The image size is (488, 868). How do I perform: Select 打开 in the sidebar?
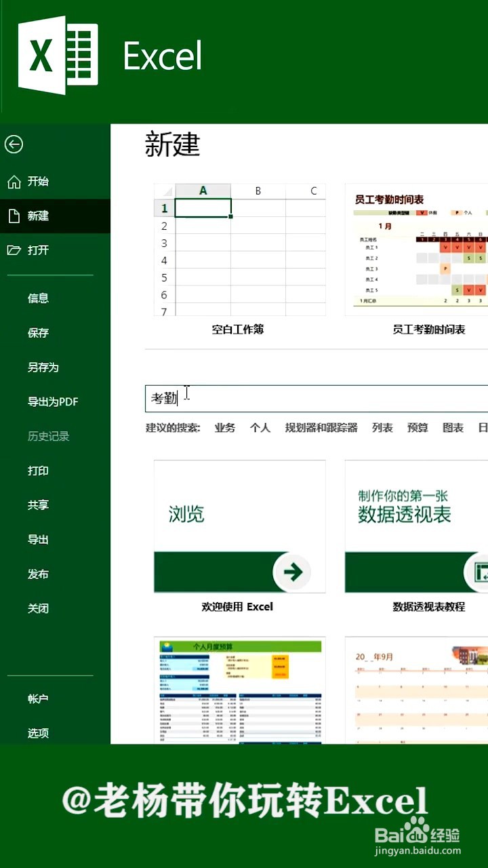38,250
